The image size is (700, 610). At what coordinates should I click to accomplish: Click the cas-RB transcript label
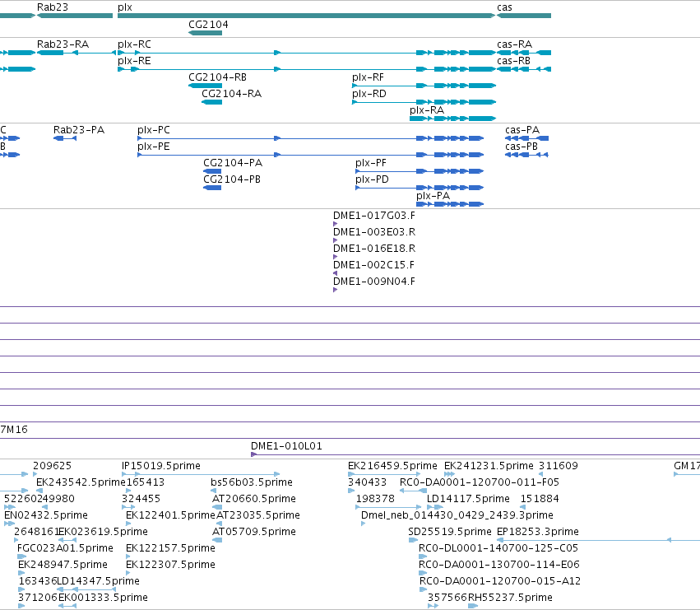[x=513, y=61]
